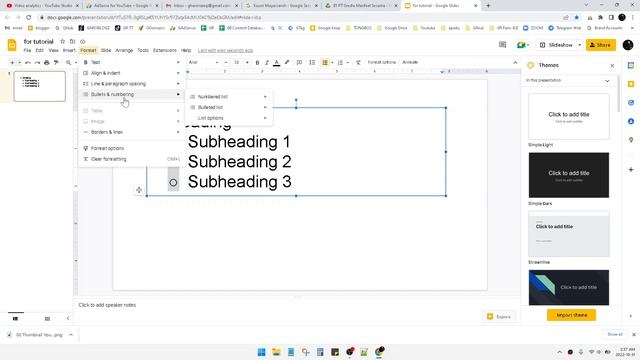Open Google Keep side panel icon
640x360 pixels.
[631, 84]
